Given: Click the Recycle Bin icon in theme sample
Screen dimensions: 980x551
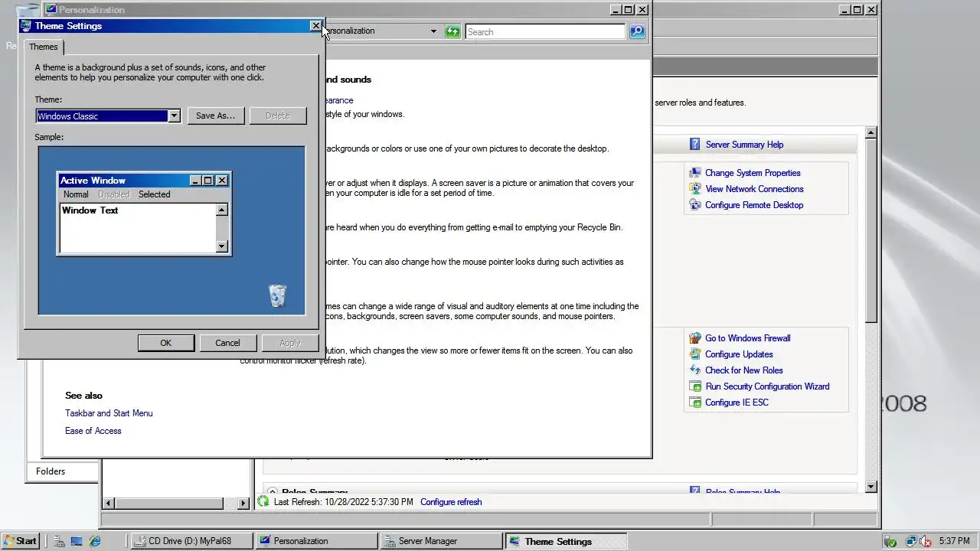Looking at the screenshot, I should coord(277,295).
